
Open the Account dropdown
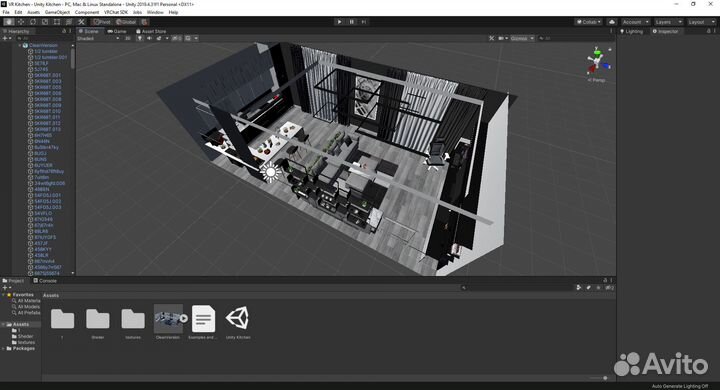[636, 22]
